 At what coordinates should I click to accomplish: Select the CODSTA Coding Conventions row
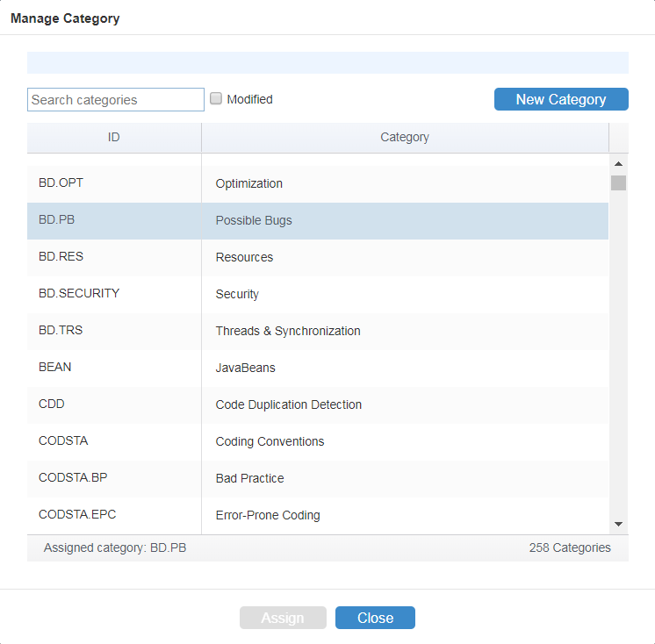coord(318,441)
